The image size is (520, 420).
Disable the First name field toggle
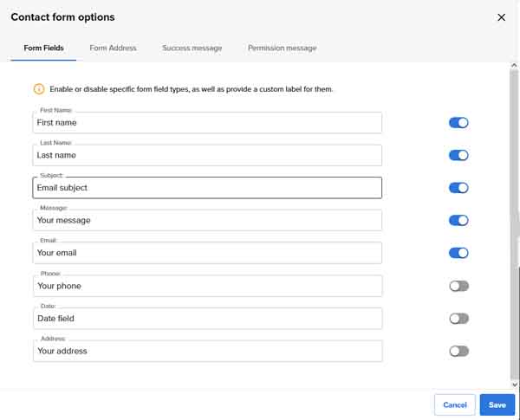(458, 123)
